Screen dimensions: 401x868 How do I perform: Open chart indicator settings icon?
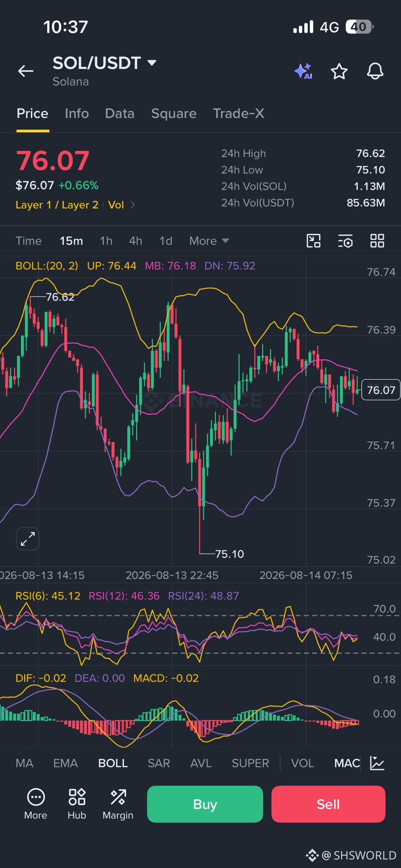(x=345, y=241)
